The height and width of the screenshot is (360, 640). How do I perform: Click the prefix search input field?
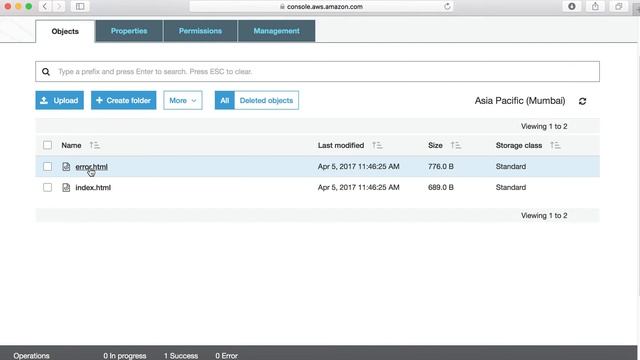click(318, 72)
